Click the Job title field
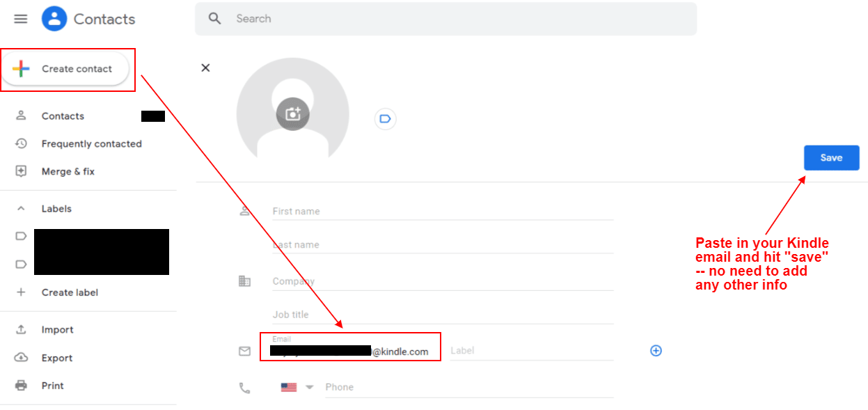The width and height of the screenshot is (868, 410). coord(443,315)
